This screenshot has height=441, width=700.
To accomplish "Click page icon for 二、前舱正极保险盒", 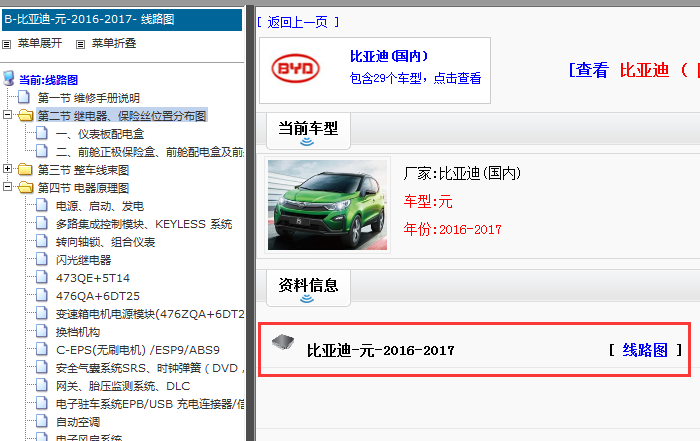I will pyautogui.click(x=42, y=151).
